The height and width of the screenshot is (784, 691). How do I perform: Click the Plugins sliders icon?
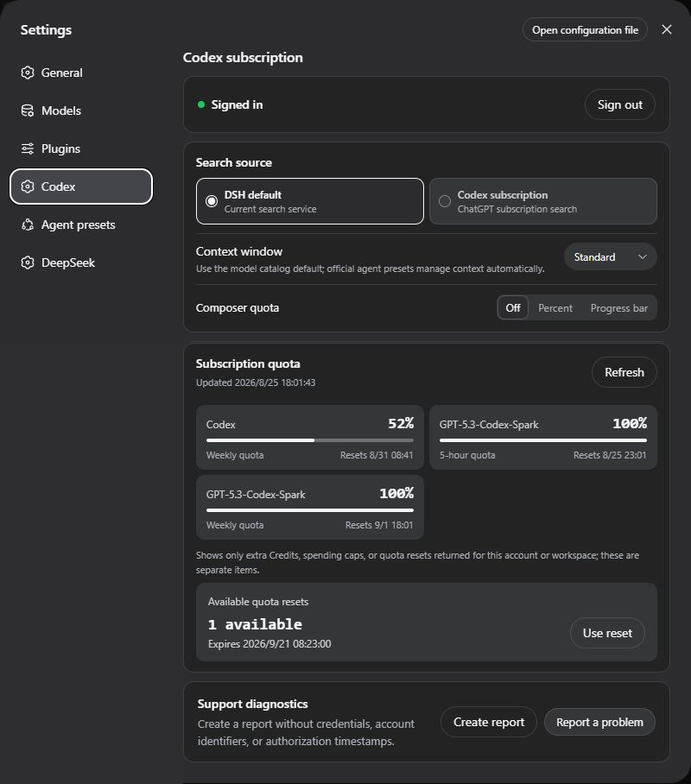(28, 149)
